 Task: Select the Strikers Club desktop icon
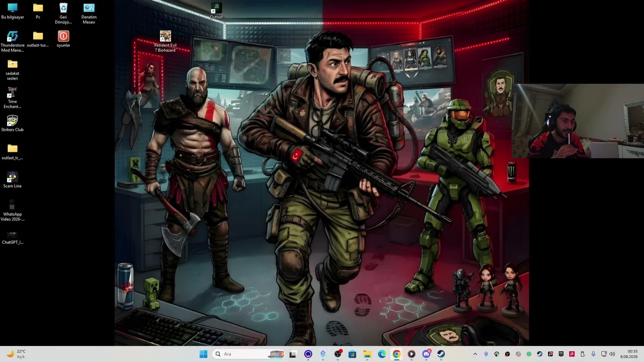pos(13,124)
